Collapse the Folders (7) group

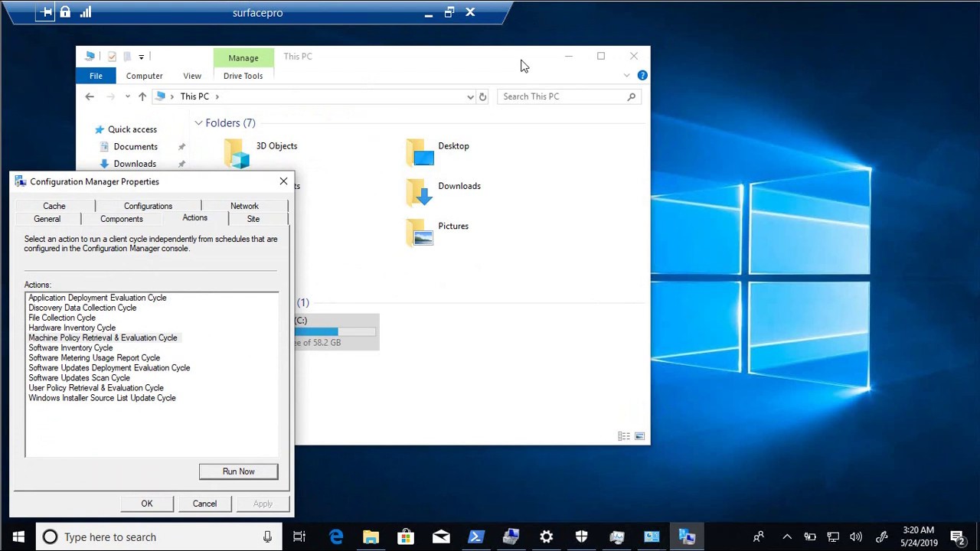click(x=198, y=123)
